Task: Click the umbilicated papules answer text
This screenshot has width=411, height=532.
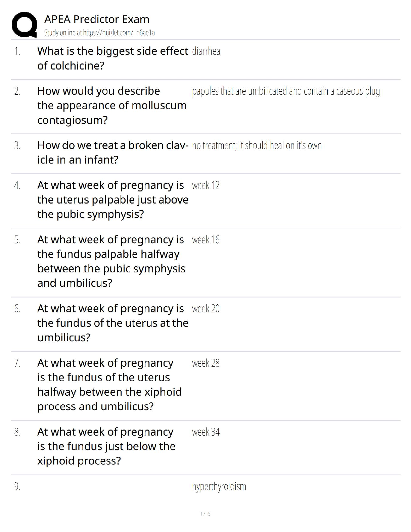Action: (x=286, y=91)
